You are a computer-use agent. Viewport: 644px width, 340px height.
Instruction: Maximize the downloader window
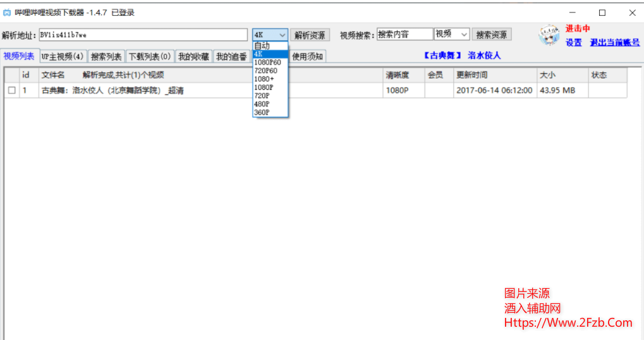[x=602, y=13]
